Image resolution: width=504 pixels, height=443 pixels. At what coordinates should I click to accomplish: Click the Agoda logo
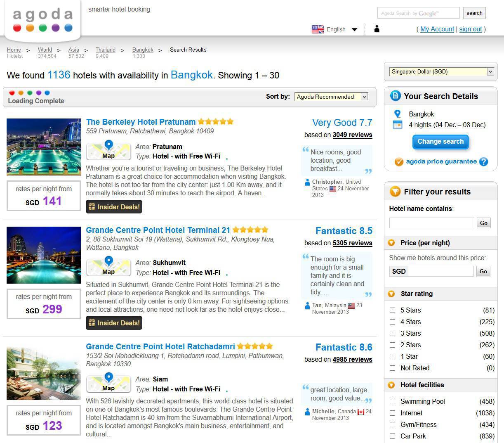pyautogui.click(x=43, y=20)
